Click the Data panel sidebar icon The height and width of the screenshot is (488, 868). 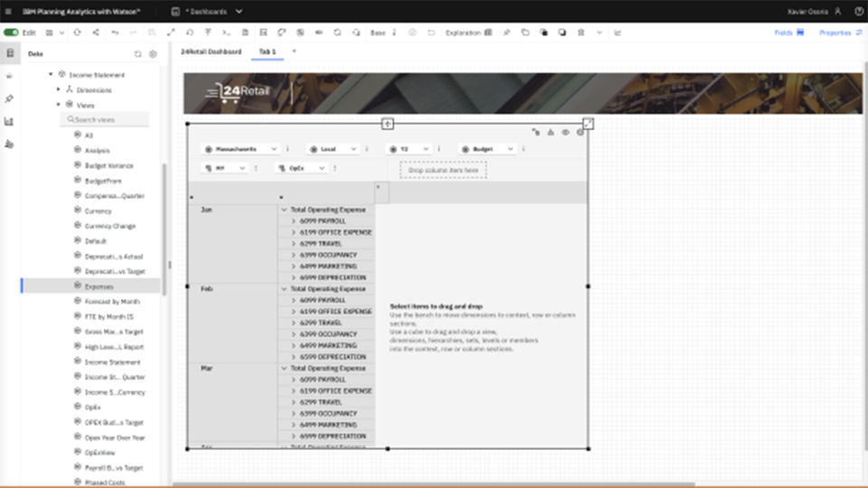10,53
